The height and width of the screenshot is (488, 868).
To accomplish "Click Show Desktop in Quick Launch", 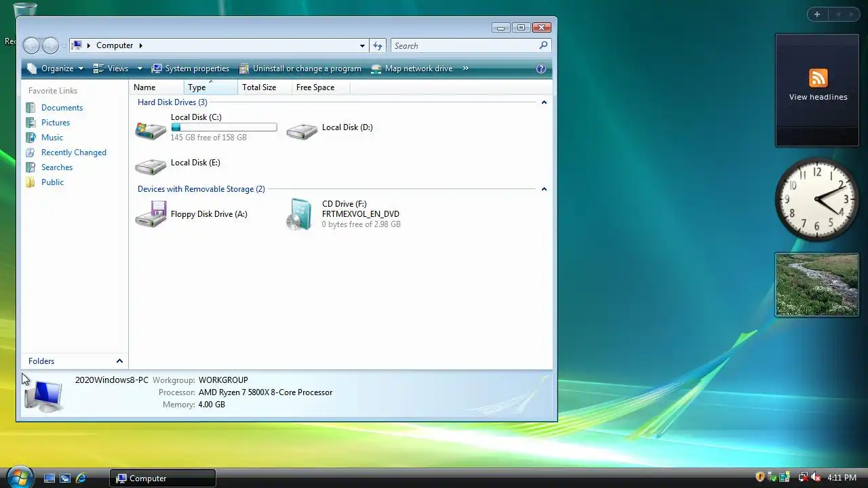I will point(49,478).
